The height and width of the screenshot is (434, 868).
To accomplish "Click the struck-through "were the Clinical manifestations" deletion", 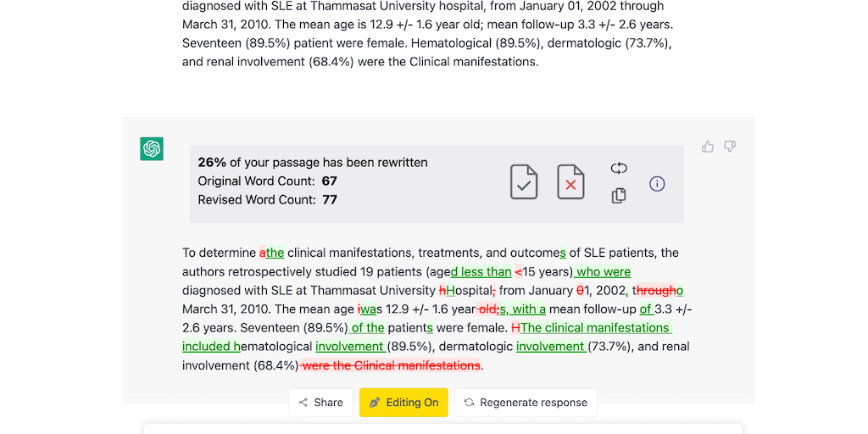I will tap(392, 365).
